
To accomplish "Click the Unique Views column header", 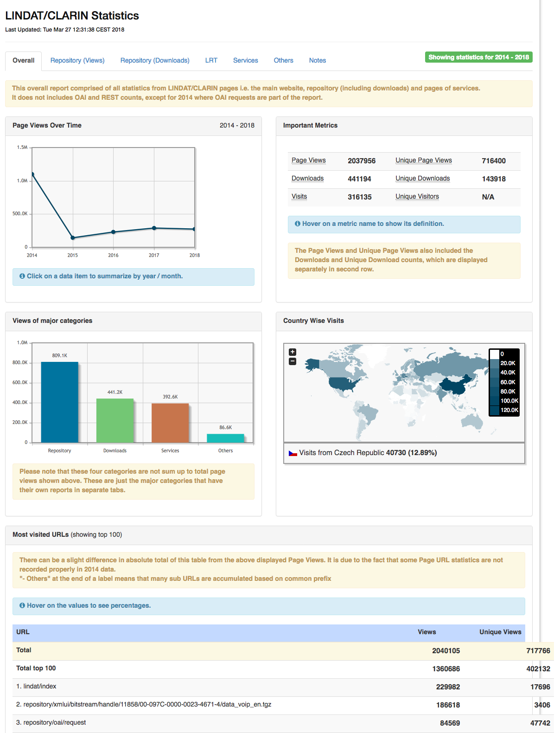I will coord(500,632).
